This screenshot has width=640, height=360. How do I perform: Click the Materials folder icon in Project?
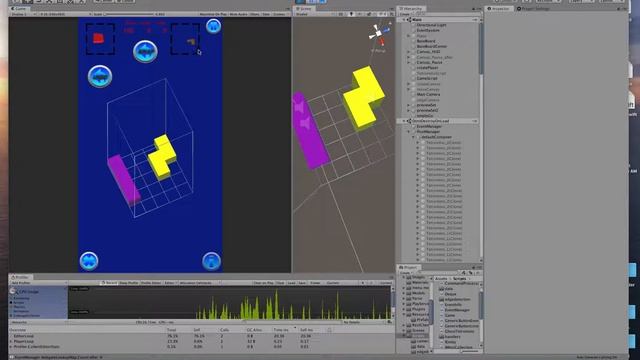tap(409, 282)
